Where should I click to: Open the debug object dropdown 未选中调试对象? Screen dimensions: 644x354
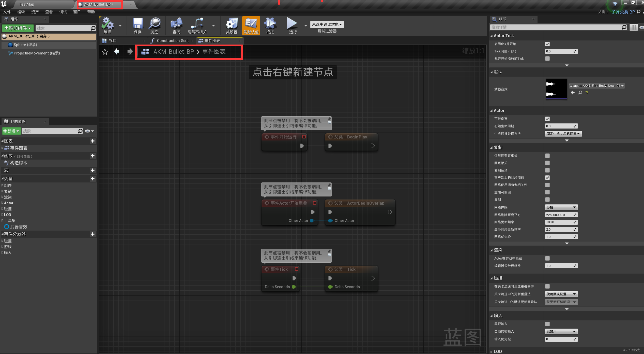click(x=327, y=24)
